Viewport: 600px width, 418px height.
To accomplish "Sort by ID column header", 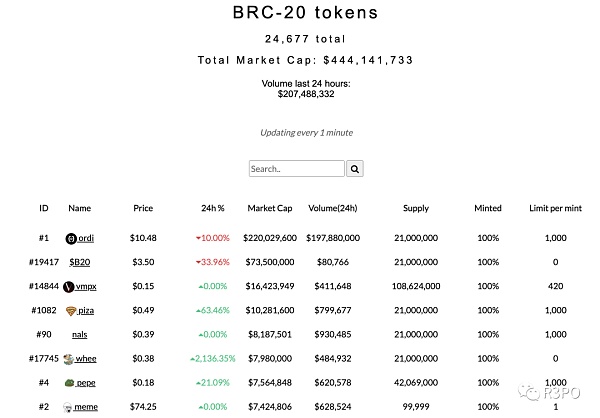I will tap(44, 208).
